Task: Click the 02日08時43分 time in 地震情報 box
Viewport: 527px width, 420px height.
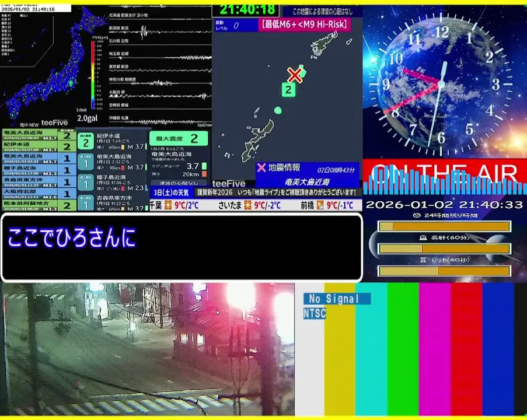Action: click(x=336, y=170)
